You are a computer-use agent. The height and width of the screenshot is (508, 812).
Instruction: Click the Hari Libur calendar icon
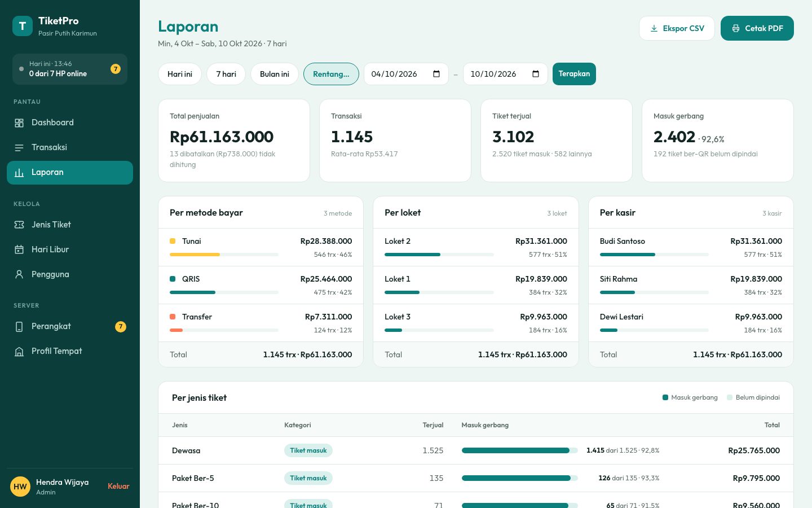tap(19, 249)
